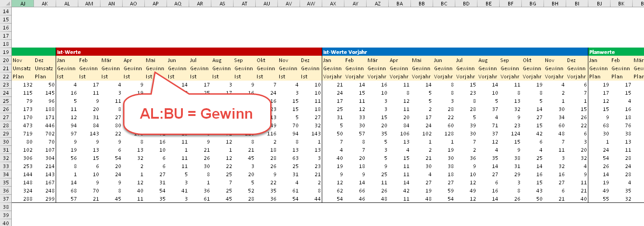Select the "Nov" cell in column AJ
Screen dimensions: 644x226
22,60
